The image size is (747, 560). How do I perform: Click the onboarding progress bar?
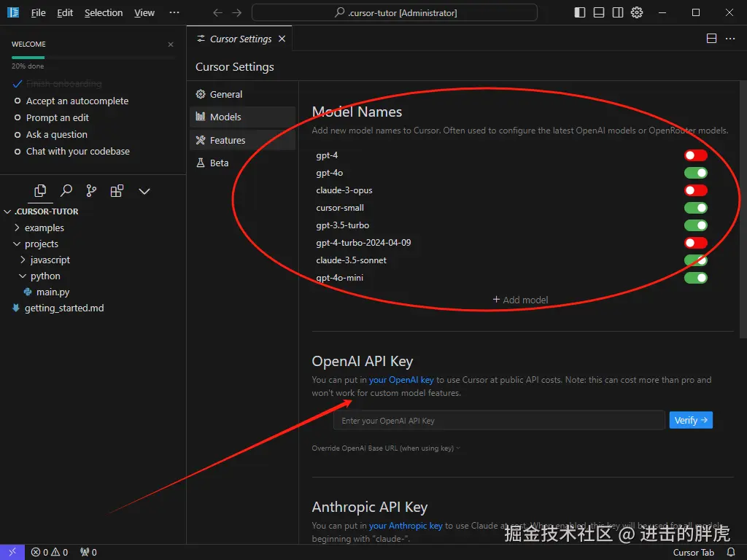93,58
